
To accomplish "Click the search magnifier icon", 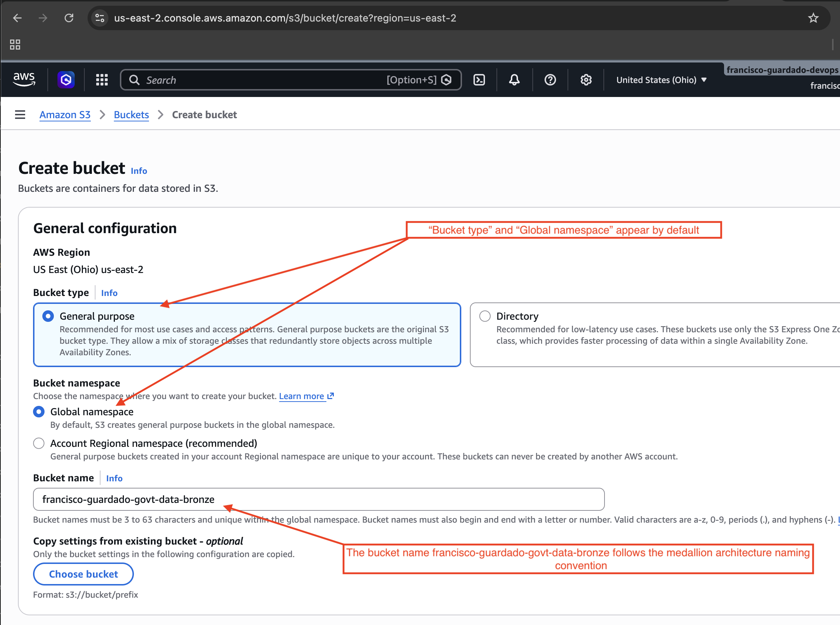I will click(x=134, y=80).
